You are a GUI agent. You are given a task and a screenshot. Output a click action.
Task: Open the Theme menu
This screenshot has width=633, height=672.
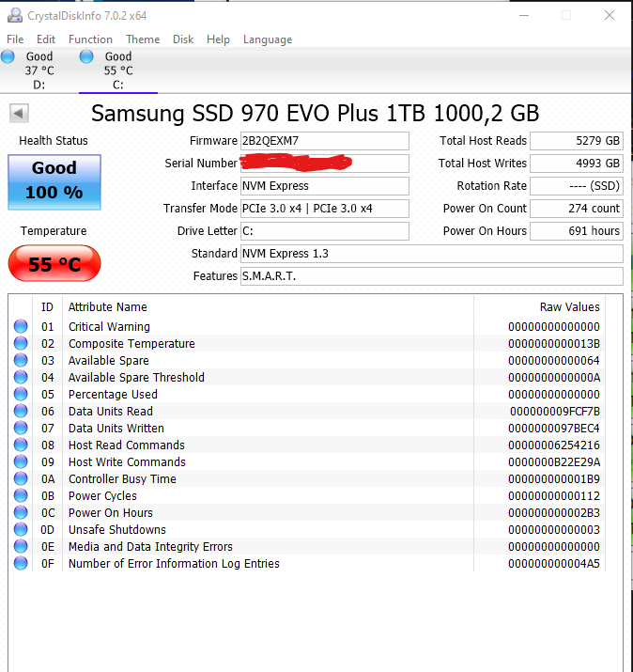(x=143, y=39)
